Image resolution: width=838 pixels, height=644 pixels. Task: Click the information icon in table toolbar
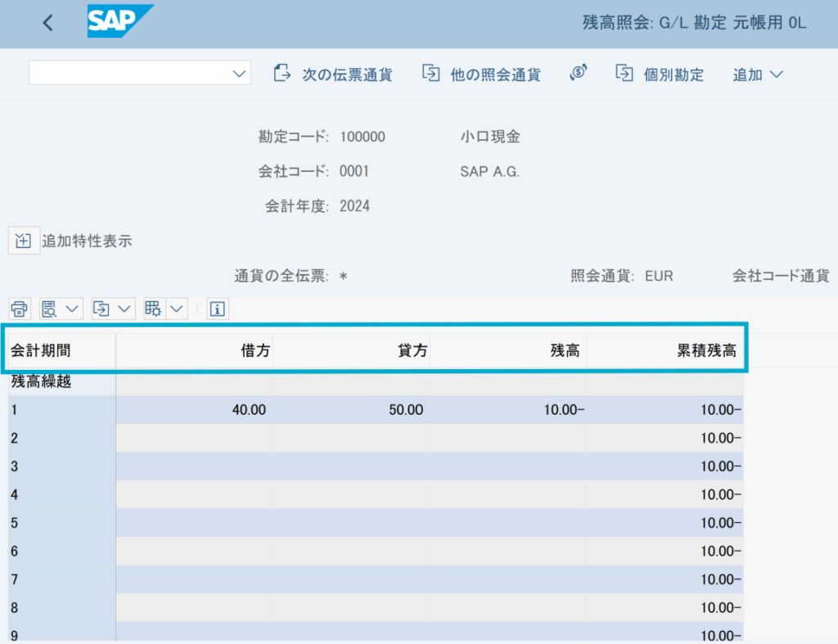coord(218,308)
